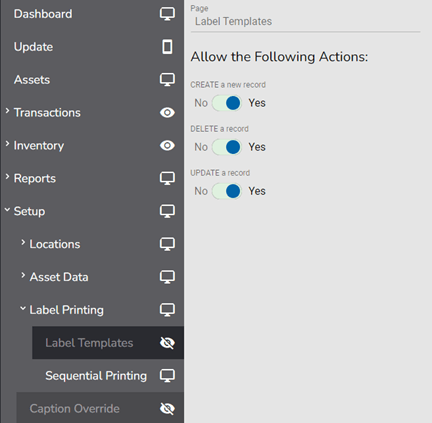Click the mobile device icon beside Update
This screenshot has height=423, width=432.
point(167,47)
